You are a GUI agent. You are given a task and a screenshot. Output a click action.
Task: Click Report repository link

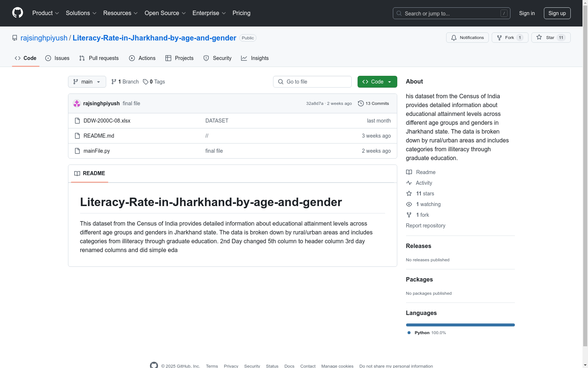[426, 226]
